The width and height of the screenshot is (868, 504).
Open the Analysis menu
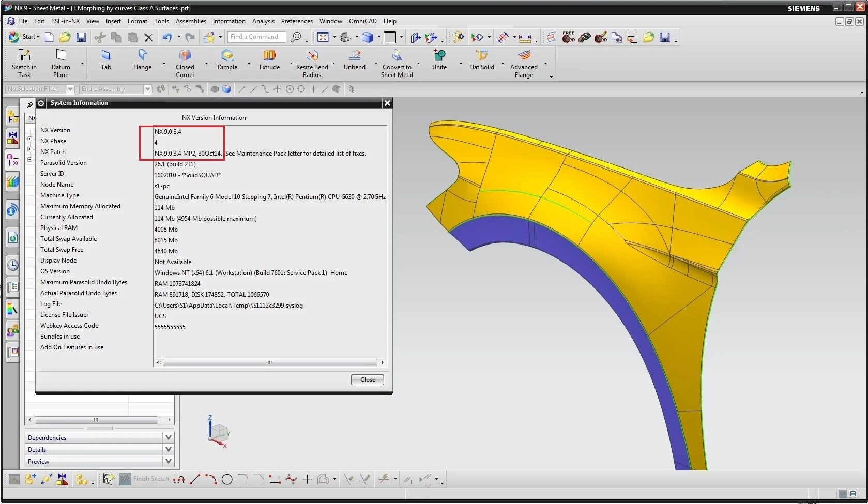click(263, 21)
